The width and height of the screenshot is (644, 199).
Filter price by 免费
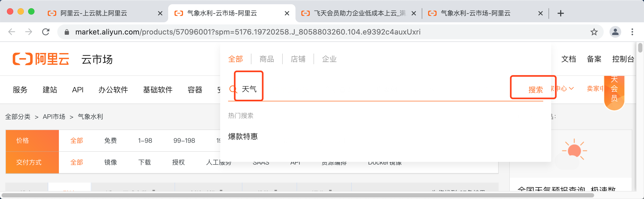[x=111, y=141]
